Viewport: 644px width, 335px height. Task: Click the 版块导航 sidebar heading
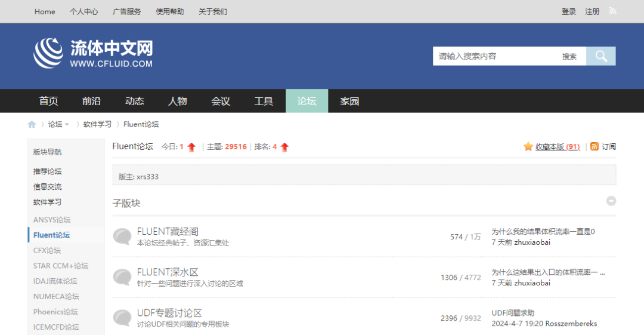pos(47,152)
